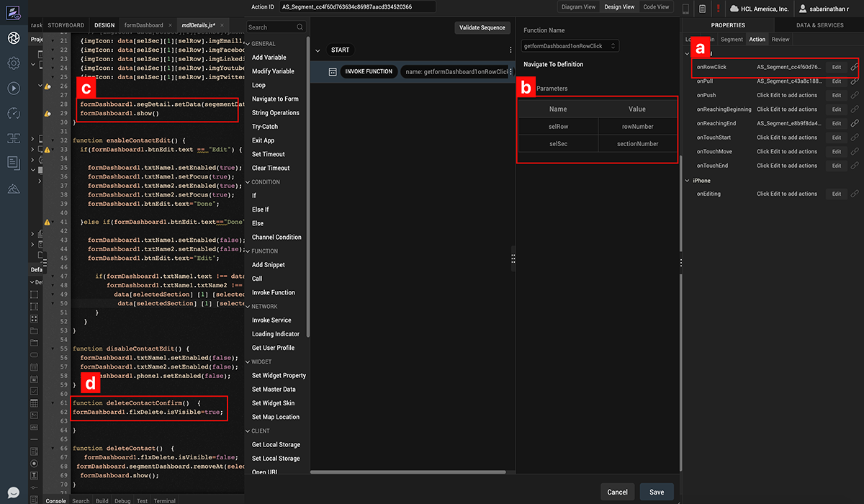Viewport: 864px width, 504px height.
Task: Click the mobile device preview icon
Action: point(685,9)
